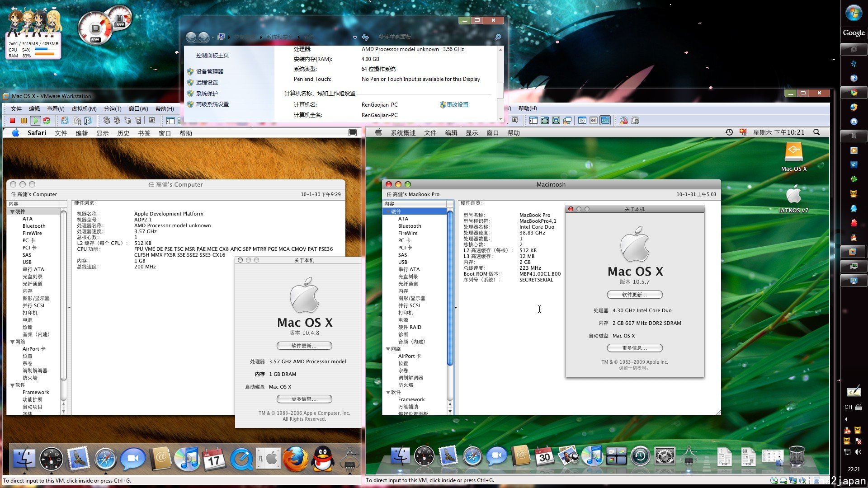868x488 pixels.
Task: Open Mail stamp icon in left dock
Action: tap(78, 459)
